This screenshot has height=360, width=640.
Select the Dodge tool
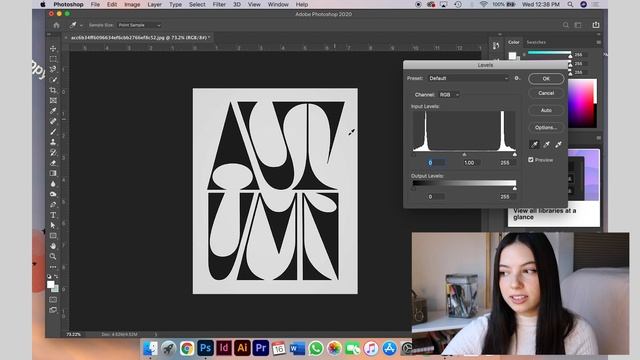pos(53,194)
